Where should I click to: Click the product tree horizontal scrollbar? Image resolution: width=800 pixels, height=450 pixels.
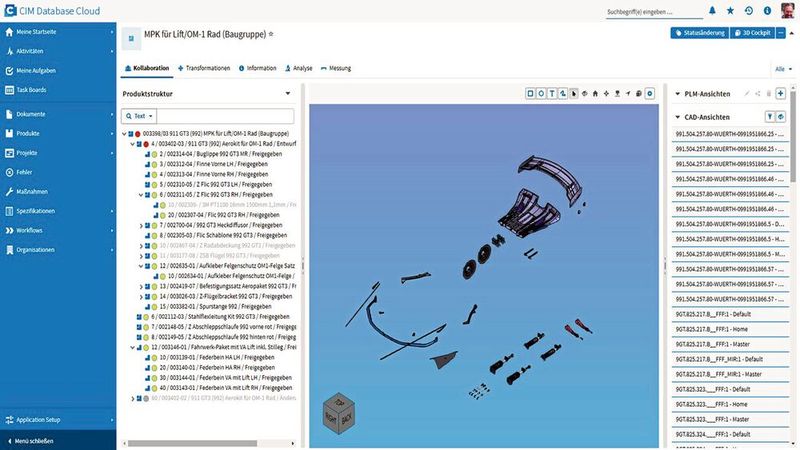[192, 443]
